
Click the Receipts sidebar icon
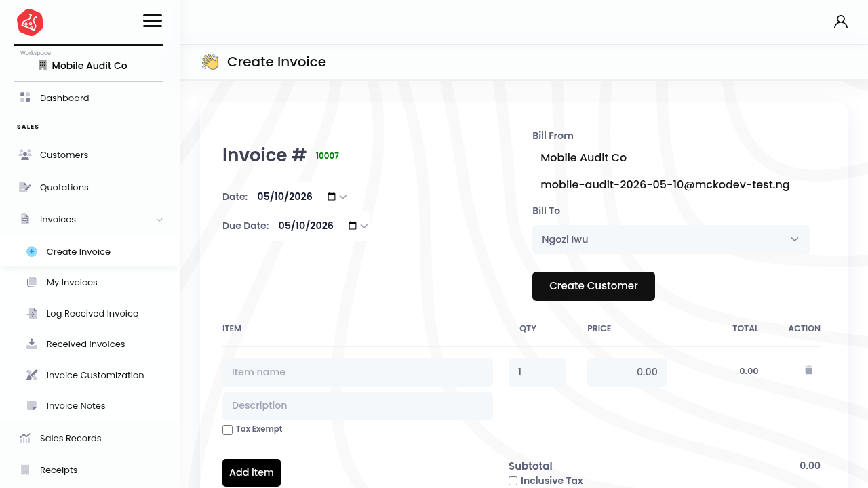25,470
